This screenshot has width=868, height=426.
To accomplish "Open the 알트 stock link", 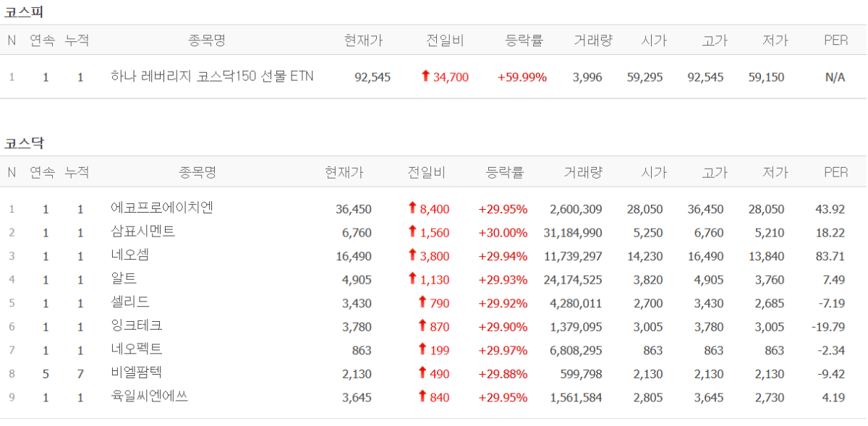I will 124,278.
